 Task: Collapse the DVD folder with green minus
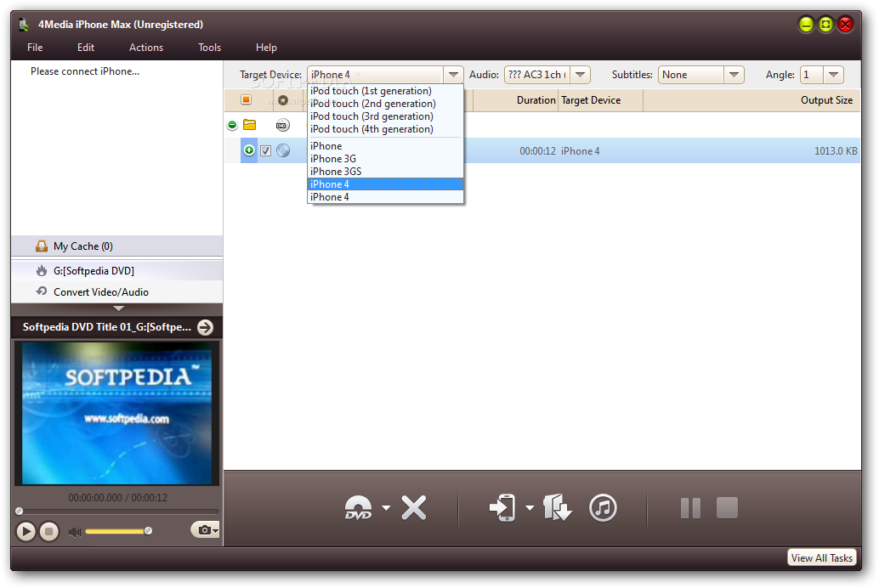(x=232, y=125)
